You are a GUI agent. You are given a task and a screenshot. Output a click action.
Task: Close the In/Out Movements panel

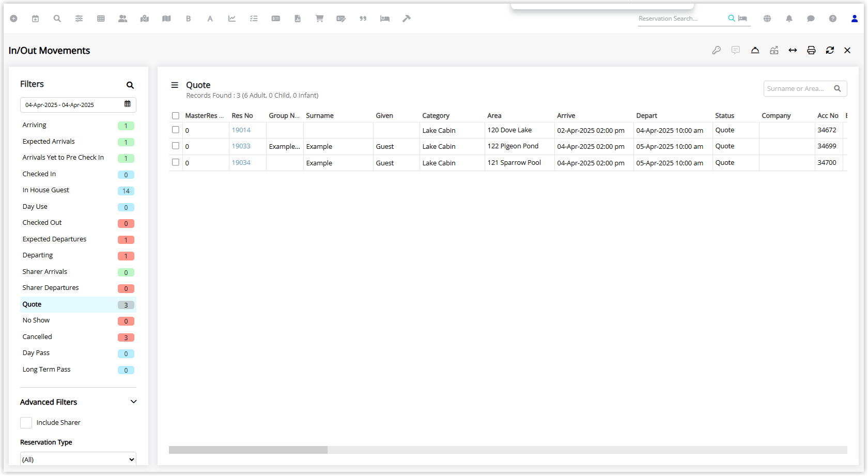(x=847, y=50)
